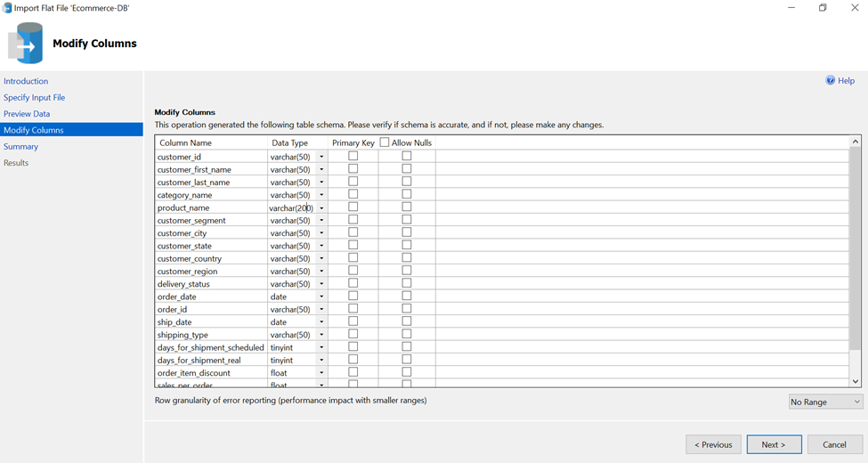This screenshot has height=463, width=868.
Task: Click the Data Type header
Action: pyautogui.click(x=289, y=142)
